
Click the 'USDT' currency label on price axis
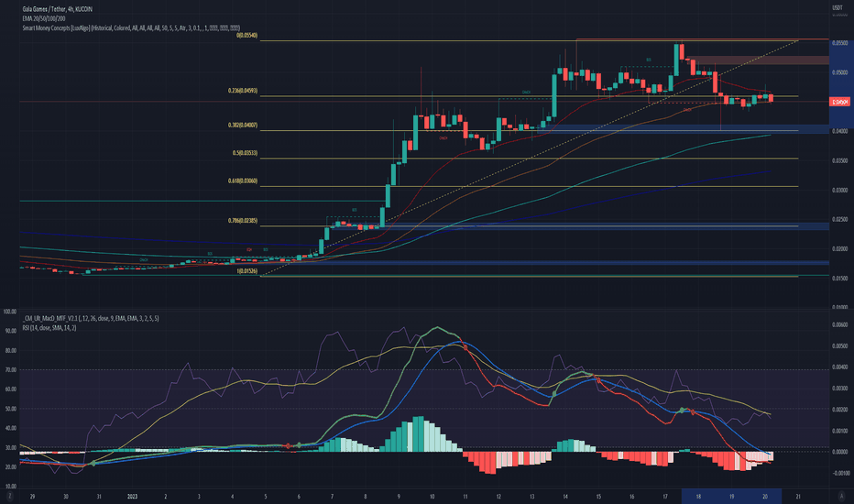pos(838,7)
